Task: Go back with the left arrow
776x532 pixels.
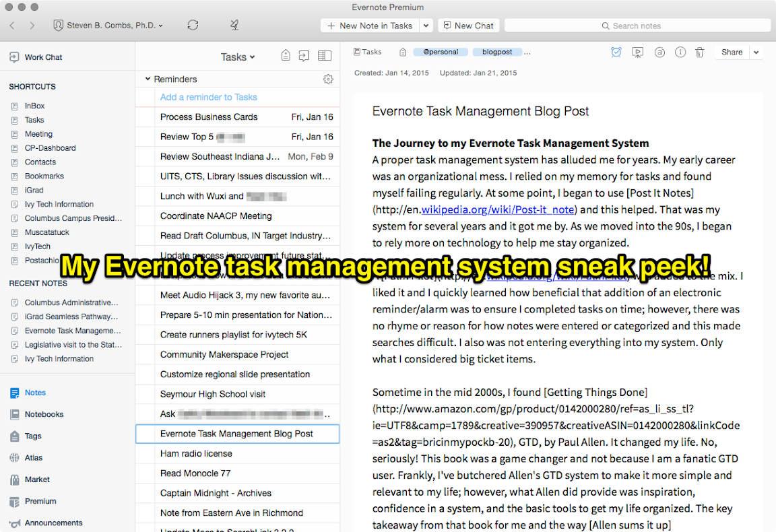Action: click(x=12, y=25)
